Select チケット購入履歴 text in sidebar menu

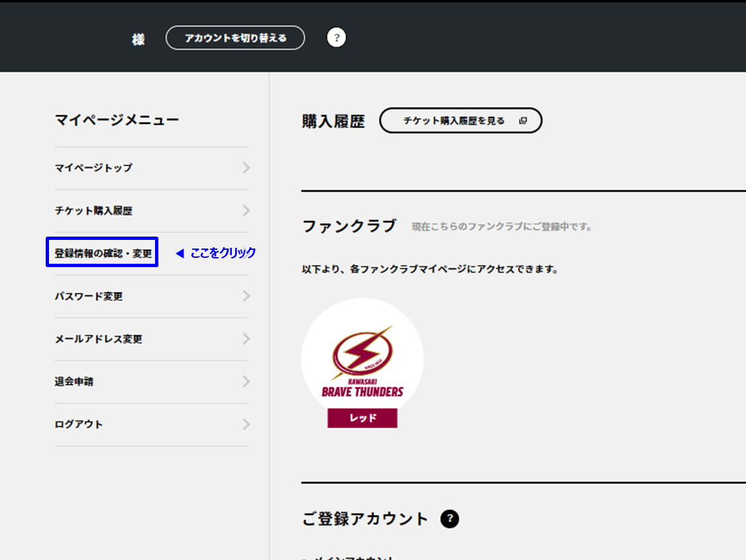coord(93,211)
